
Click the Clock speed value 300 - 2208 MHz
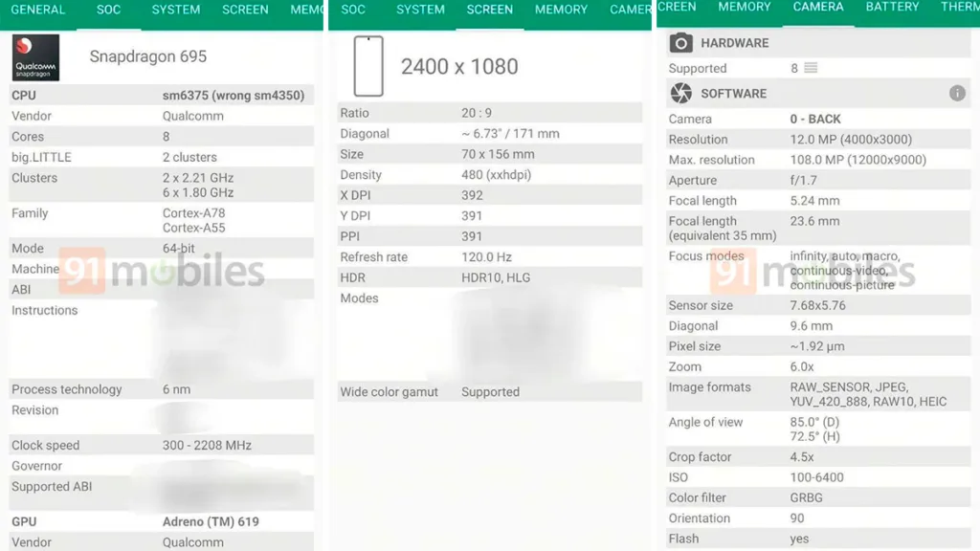point(207,446)
